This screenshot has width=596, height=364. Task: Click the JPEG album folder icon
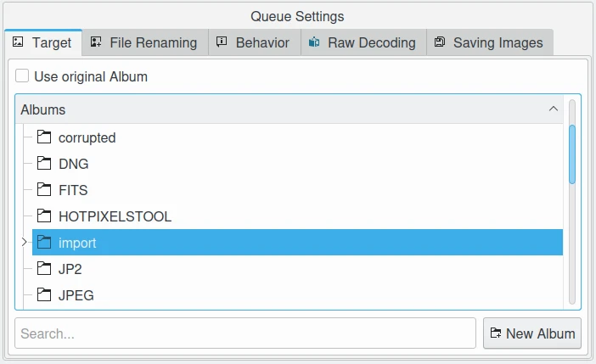pyautogui.click(x=44, y=295)
